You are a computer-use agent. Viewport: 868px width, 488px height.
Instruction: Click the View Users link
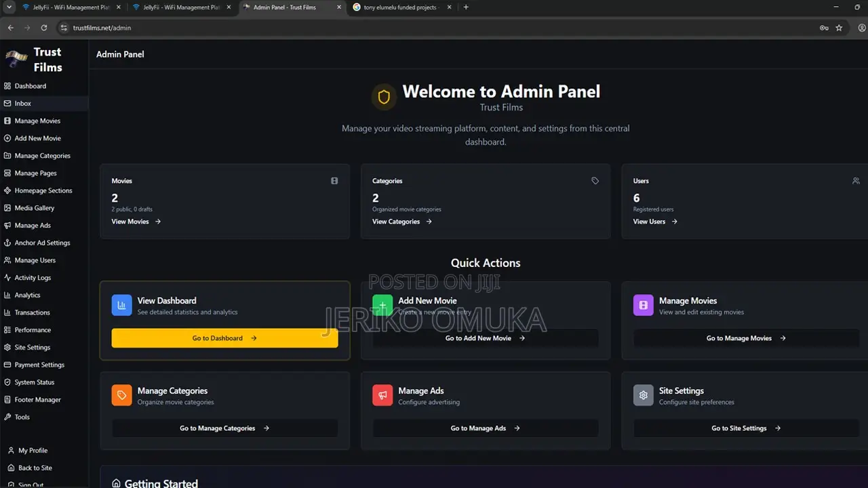click(x=655, y=222)
